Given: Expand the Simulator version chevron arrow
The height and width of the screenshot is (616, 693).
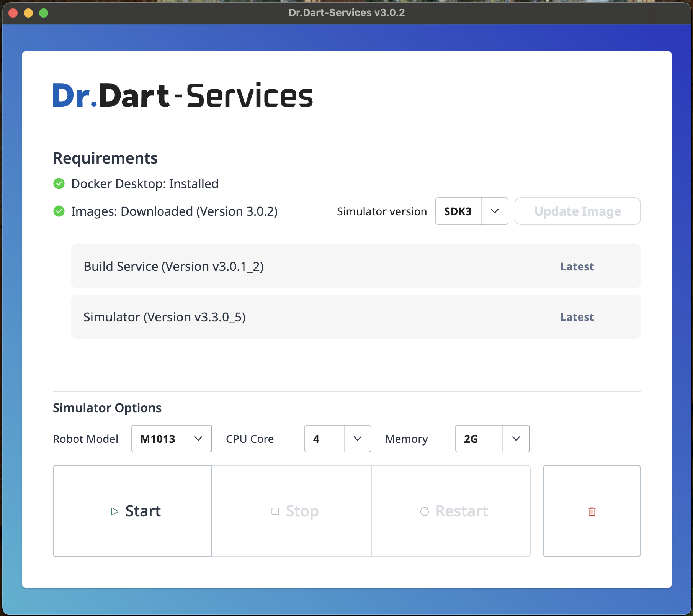Looking at the screenshot, I should point(494,211).
